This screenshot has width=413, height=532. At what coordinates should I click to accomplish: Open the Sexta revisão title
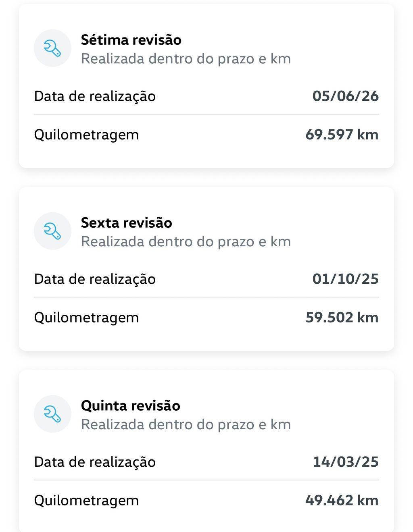[127, 223]
